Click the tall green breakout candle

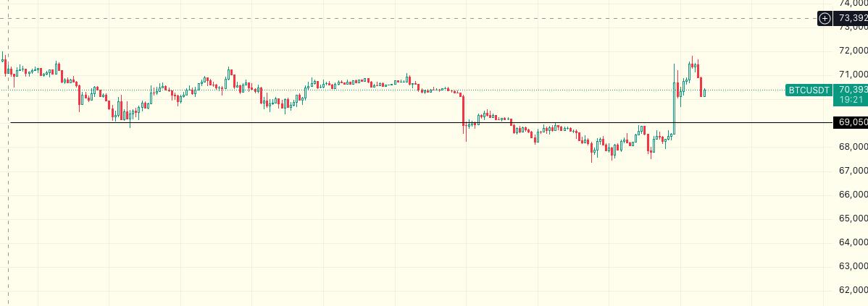coord(674,109)
